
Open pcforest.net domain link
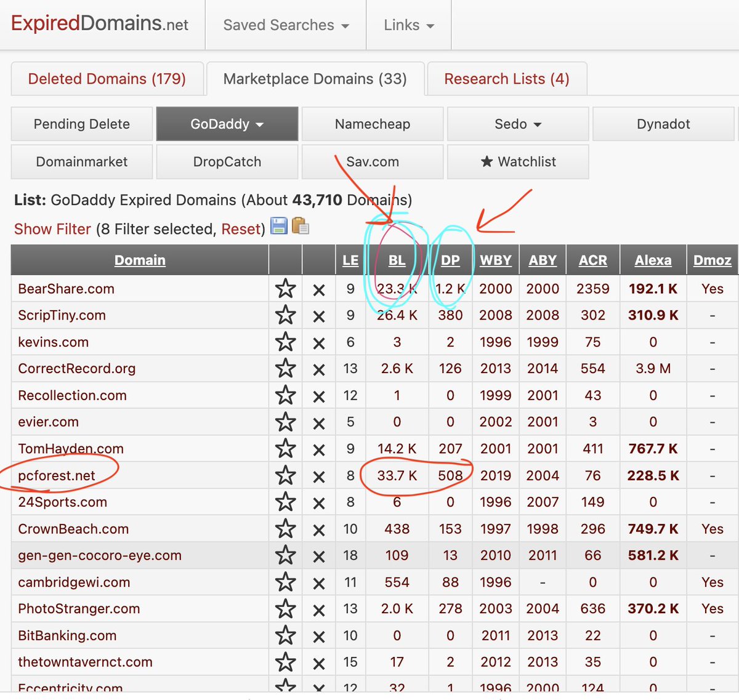point(57,475)
